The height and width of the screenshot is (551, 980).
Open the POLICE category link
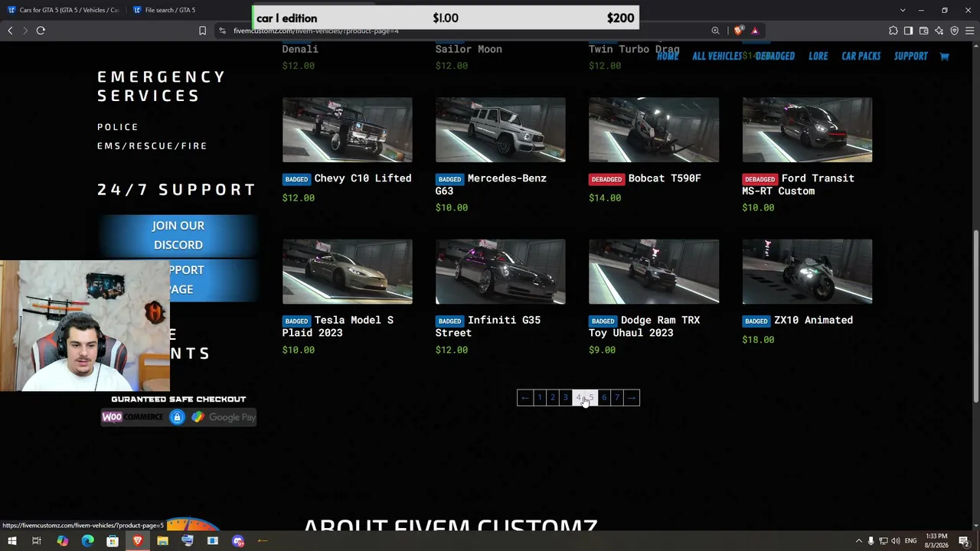pyautogui.click(x=118, y=127)
